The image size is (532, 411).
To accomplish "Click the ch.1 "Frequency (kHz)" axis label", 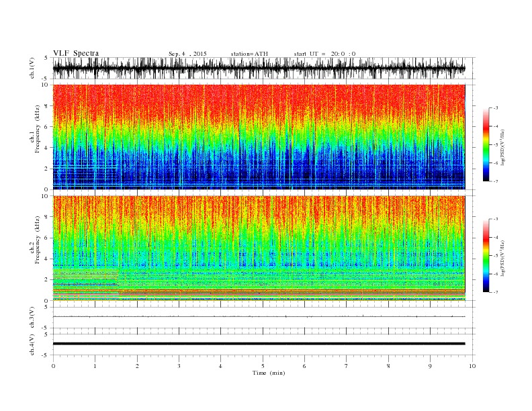I will tap(37, 129).
